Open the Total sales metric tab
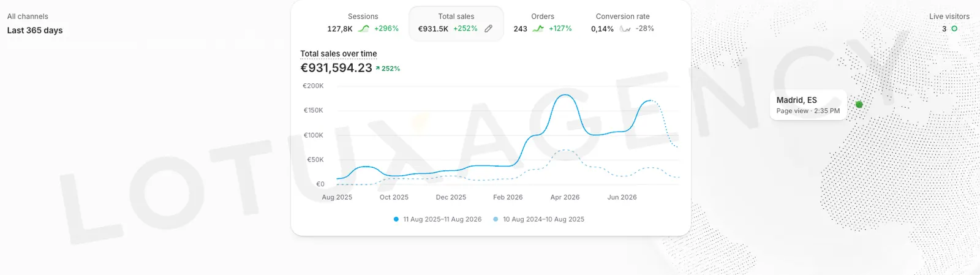Viewport: 980px width, 275px height. click(456, 23)
